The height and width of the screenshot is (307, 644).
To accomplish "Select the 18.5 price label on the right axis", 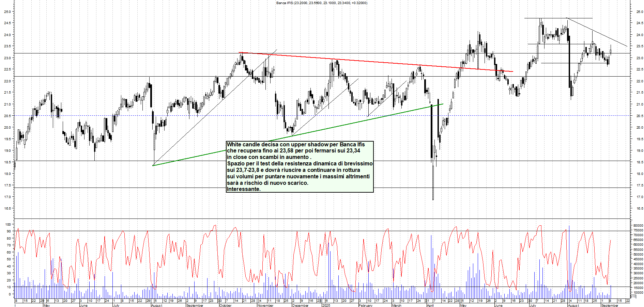I will [640, 162].
